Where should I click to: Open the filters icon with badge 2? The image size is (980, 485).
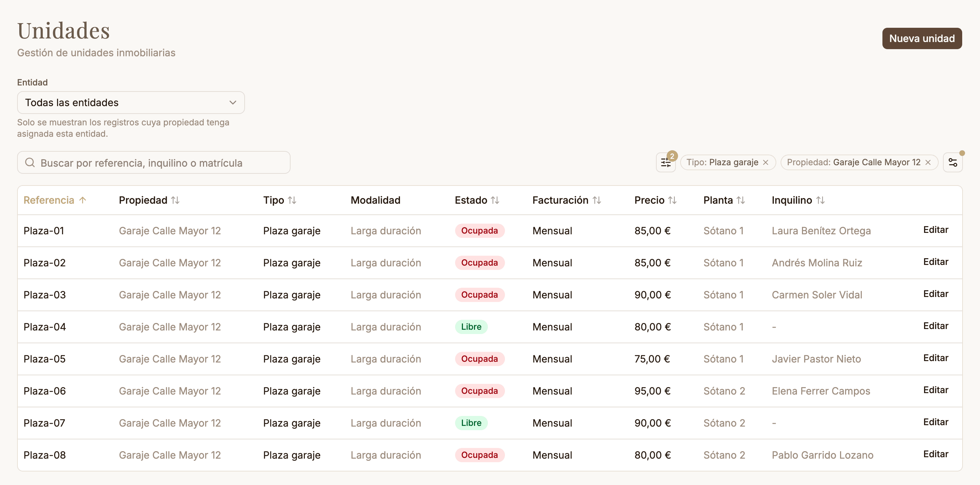click(x=665, y=162)
